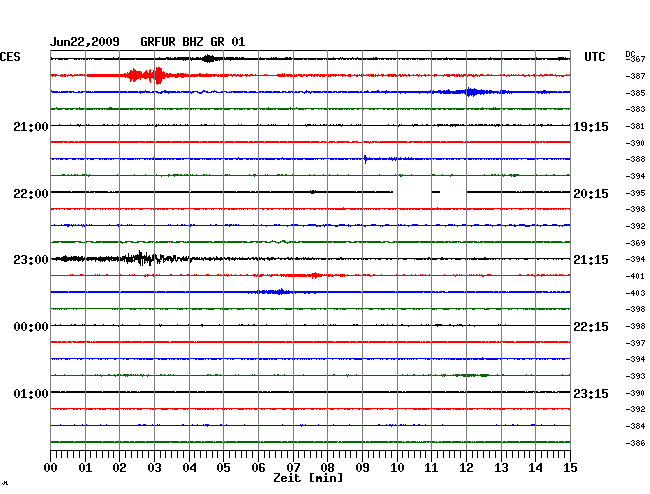The height and width of the screenshot is (494, 650).
Task: Select minute tick label 06
Action: [258, 467]
